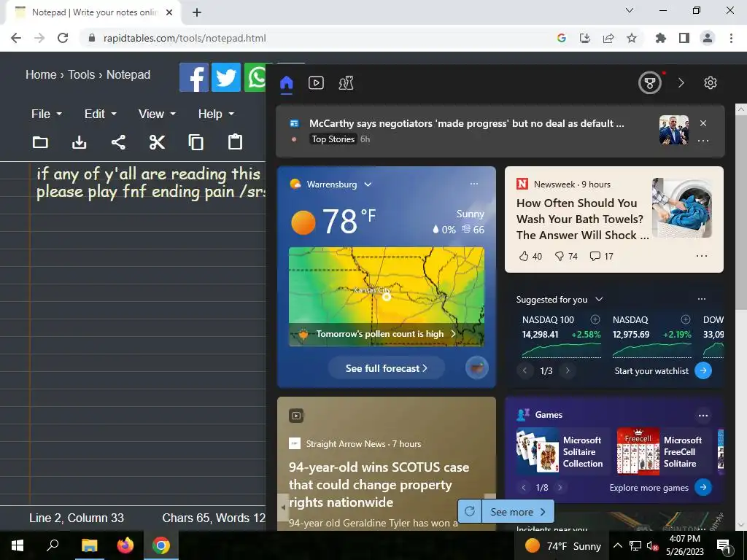Select the widgets Home icon
The height and width of the screenshot is (560, 747).
(286, 83)
